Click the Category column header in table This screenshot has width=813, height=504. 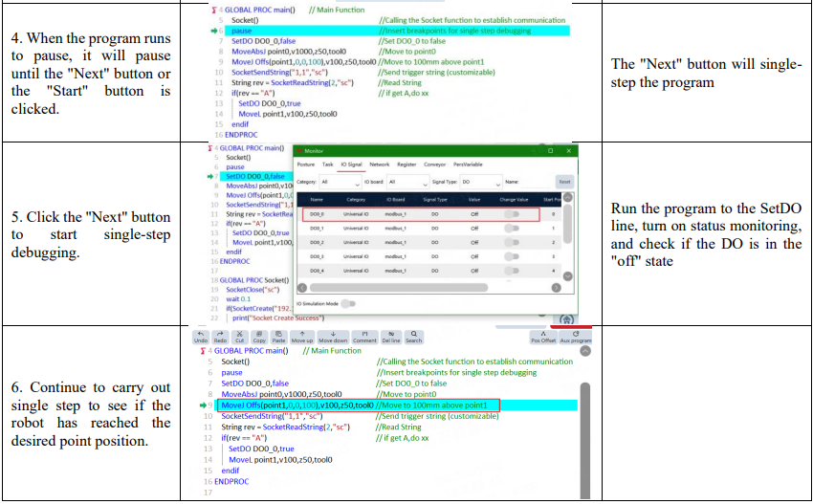[356, 200]
